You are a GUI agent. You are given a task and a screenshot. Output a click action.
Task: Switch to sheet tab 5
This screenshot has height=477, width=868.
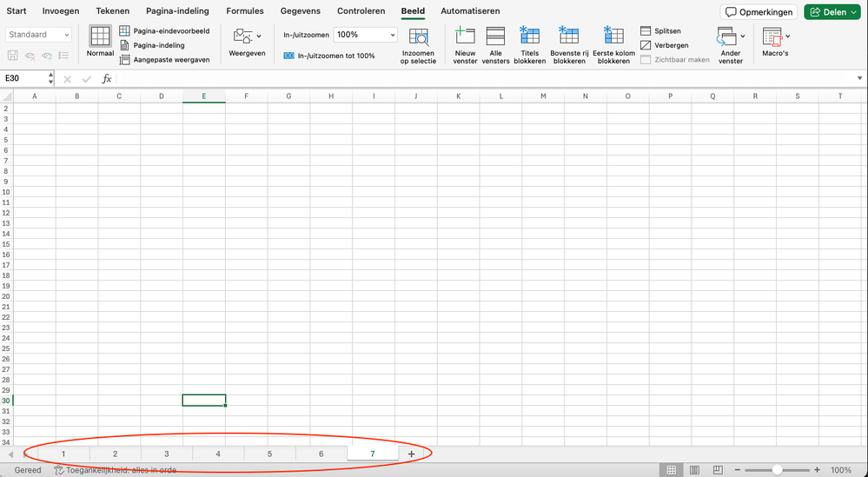(x=269, y=454)
